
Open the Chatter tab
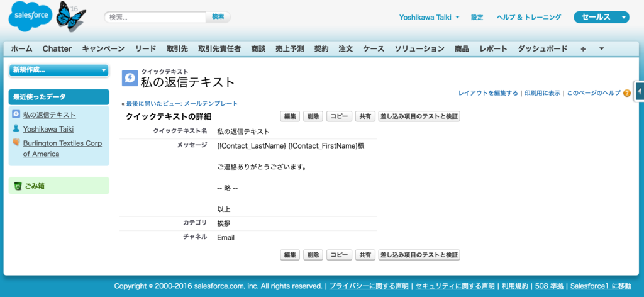click(57, 49)
